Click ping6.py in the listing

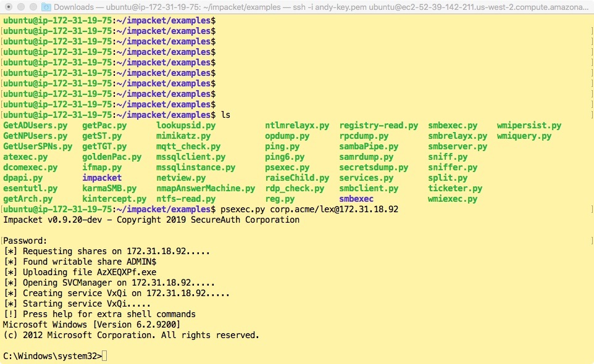285,157
